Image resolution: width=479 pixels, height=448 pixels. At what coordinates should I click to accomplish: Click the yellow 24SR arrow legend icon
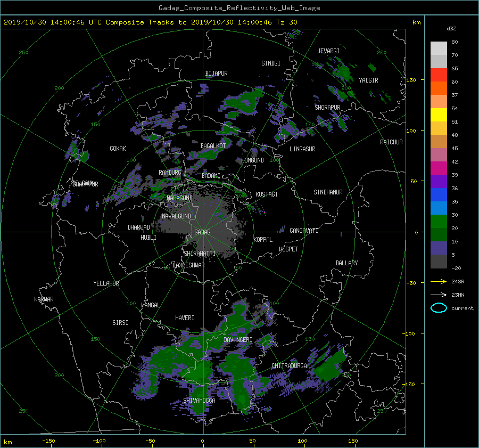439,281
